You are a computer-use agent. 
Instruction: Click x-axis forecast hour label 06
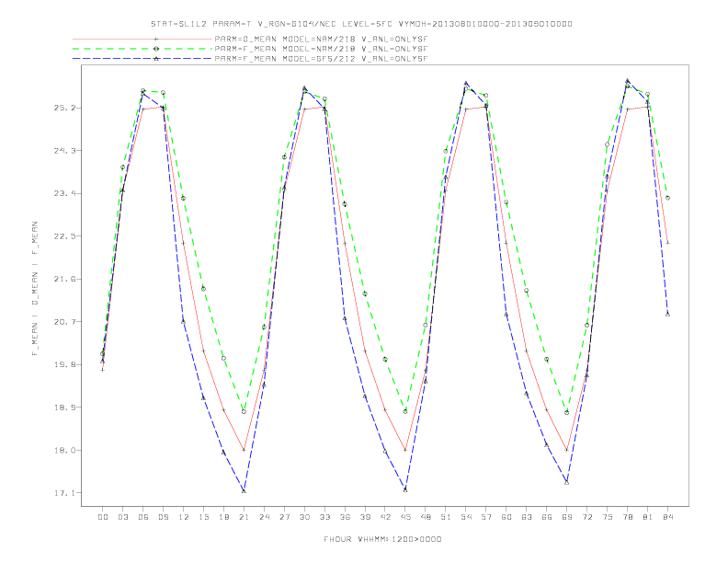143,517
